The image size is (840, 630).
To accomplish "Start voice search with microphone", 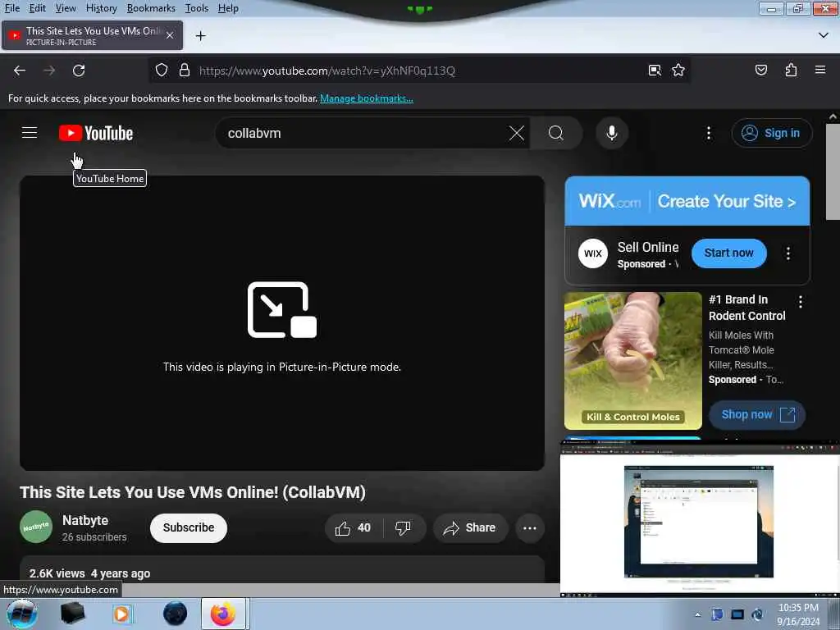I will [x=612, y=133].
